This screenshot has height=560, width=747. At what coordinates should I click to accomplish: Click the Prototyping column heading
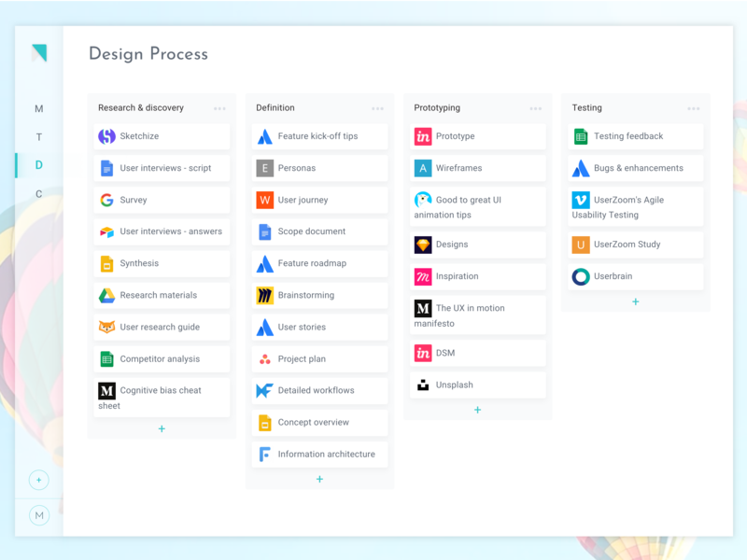437,108
